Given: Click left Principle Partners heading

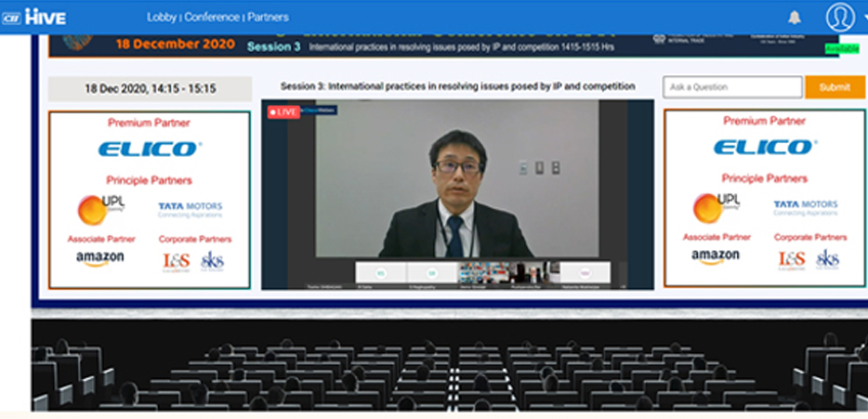Looking at the screenshot, I should pyautogui.click(x=149, y=180).
